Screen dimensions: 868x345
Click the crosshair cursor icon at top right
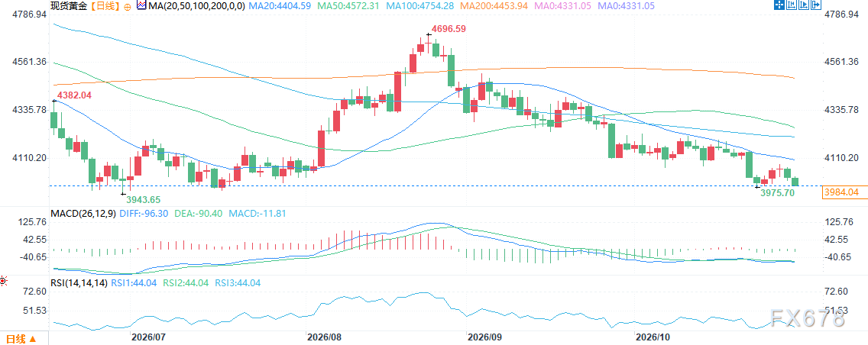(x=779, y=5)
